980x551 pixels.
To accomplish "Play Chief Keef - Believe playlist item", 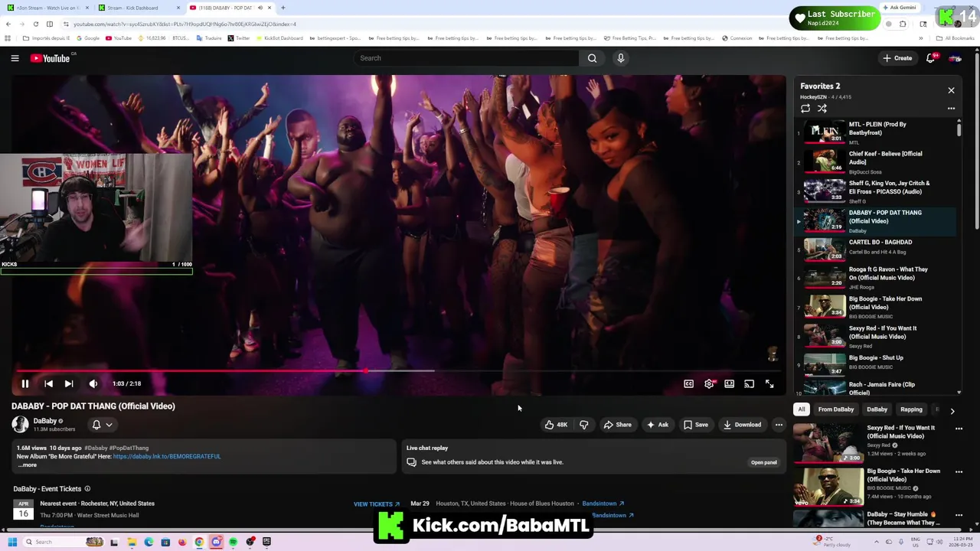I will [x=875, y=162].
